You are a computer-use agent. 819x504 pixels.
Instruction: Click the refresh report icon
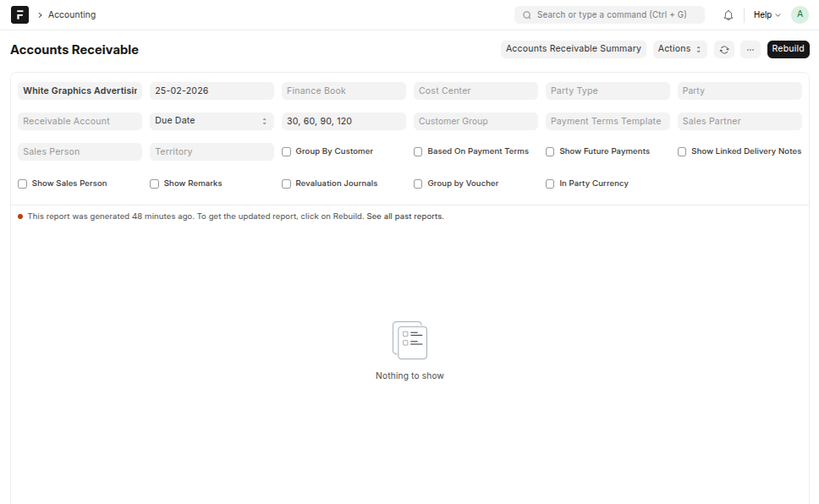[x=723, y=50]
